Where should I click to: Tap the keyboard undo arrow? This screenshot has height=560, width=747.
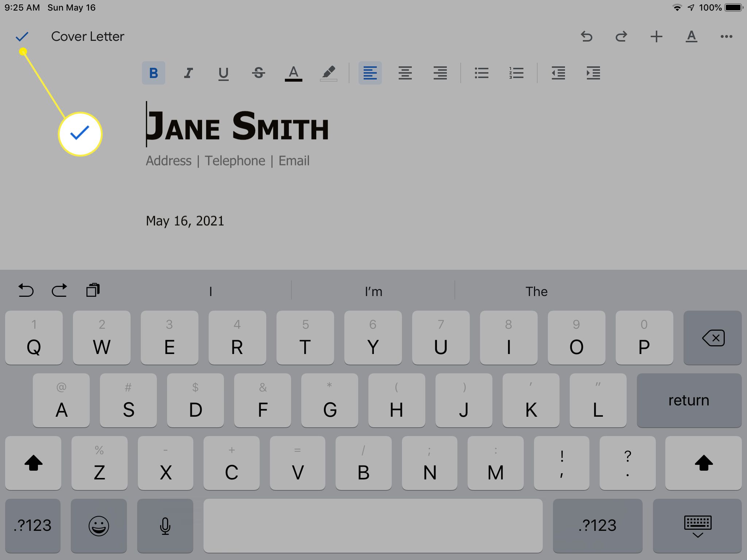(x=26, y=291)
